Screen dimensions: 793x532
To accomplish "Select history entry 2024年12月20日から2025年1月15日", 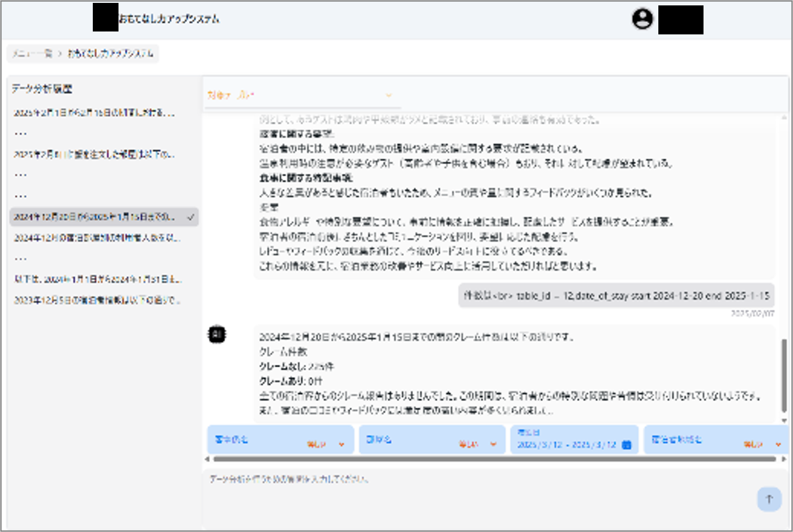I will 94,217.
